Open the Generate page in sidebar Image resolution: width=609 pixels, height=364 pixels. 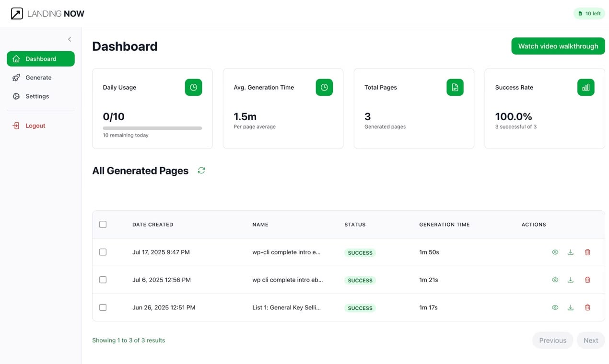coord(38,78)
